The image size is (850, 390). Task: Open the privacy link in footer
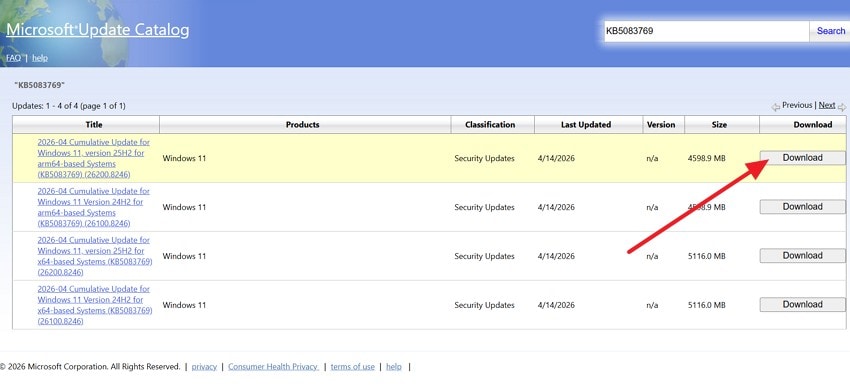click(204, 367)
